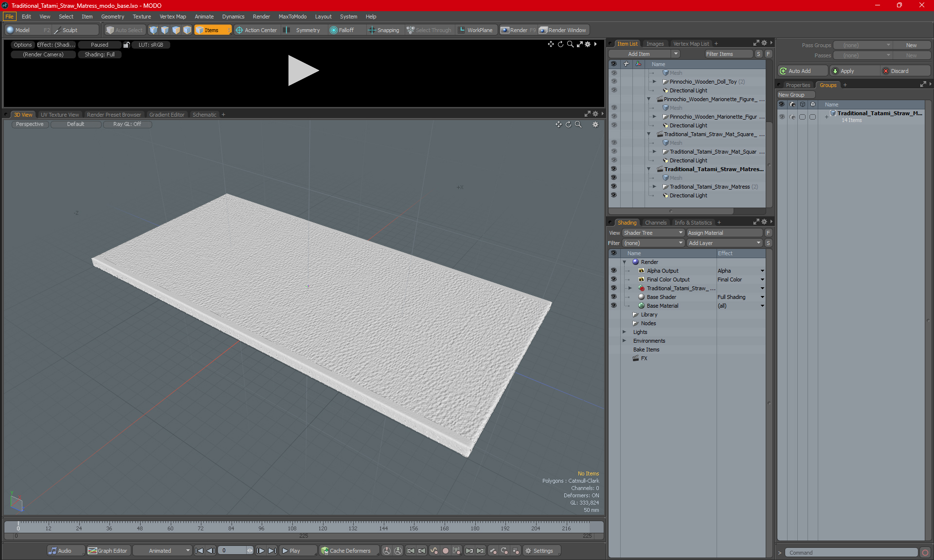The width and height of the screenshot is (934, 560).
Task: Open MaxToModo menu
Action: (292, 17)
